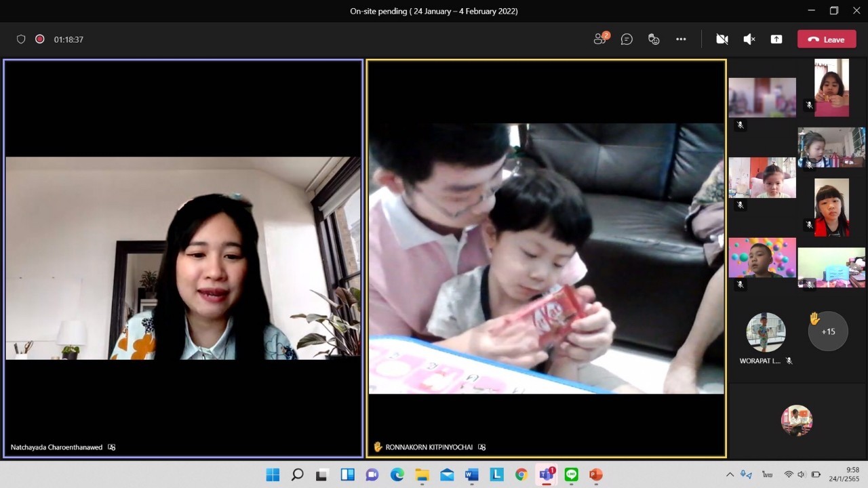Click the Natchayada Charoenthanawed name label
This screenshot has height=488, width=868.
point(57,447)
